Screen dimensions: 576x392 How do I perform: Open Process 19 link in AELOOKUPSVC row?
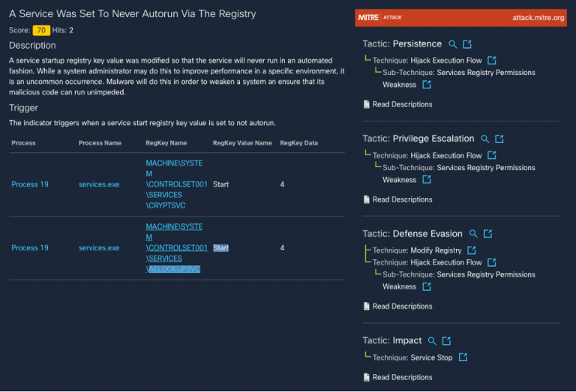[30, 248]
